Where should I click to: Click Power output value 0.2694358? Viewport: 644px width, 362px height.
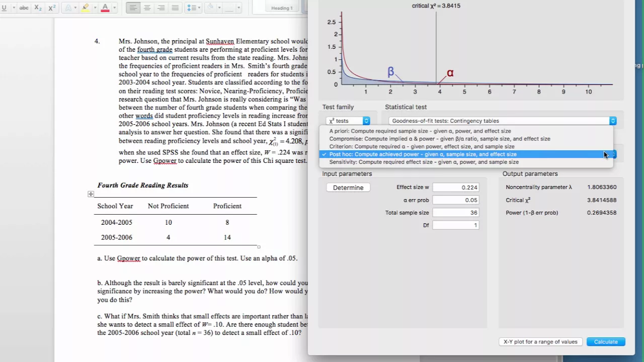click(x=602, y=213)
